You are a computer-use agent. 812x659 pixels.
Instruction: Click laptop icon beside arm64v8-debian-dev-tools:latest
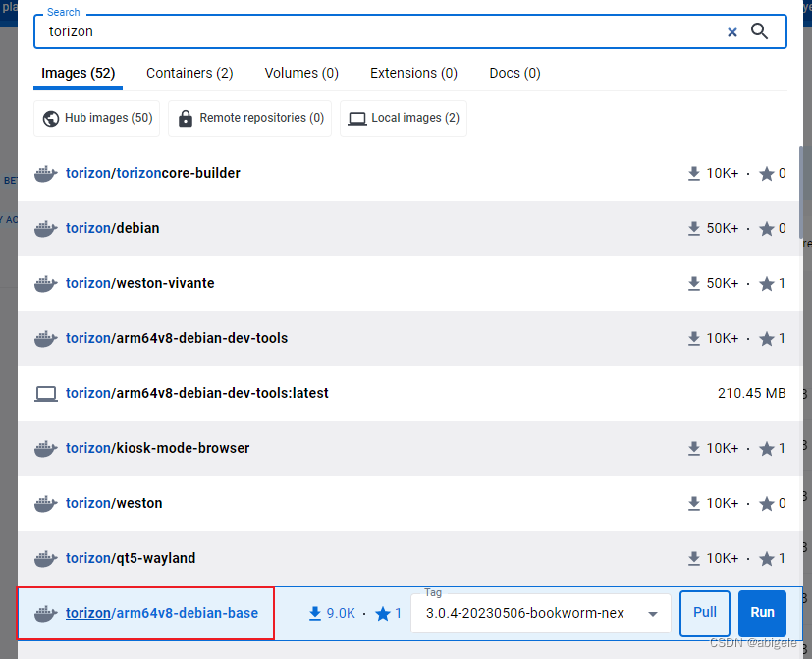click(46, 394)
